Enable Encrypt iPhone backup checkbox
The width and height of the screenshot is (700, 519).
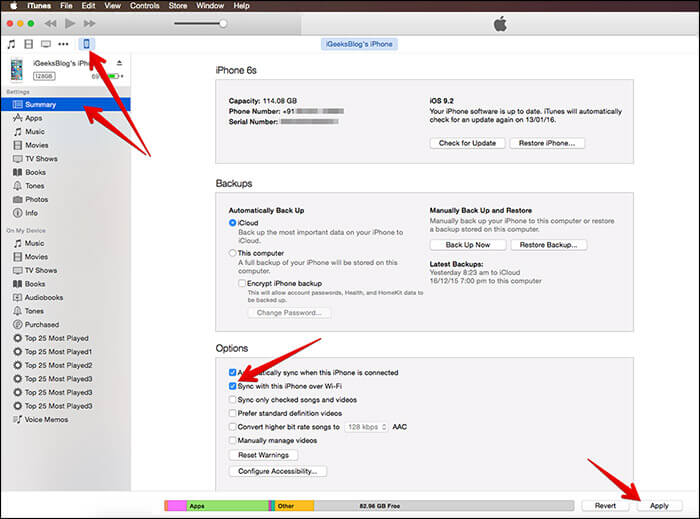pyautogui.click(x=242, y=283)
